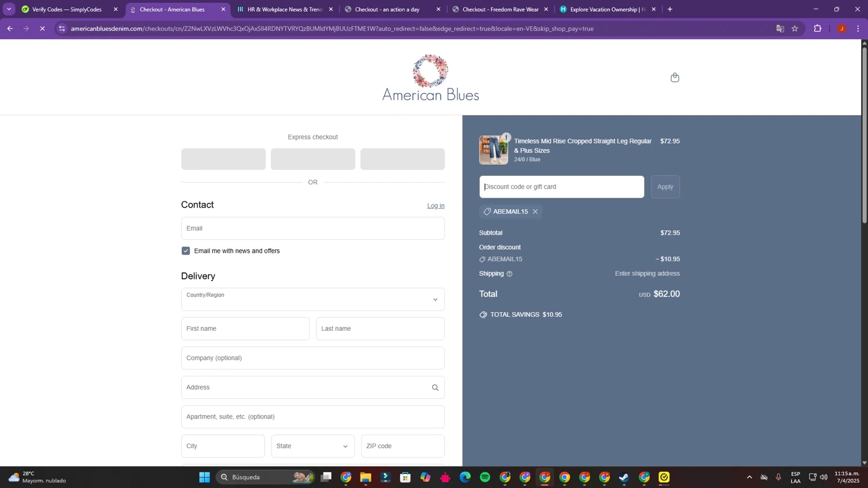Switch to Explore Vacation Ownership tab
The width and height of the screenshot is (868, 488).
coord(608,9)
